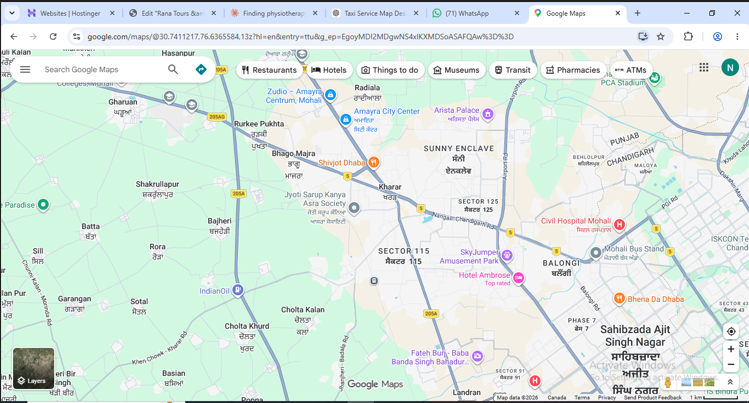
Task: Close the Google Maps tab
Action: (x=618, y=13)
